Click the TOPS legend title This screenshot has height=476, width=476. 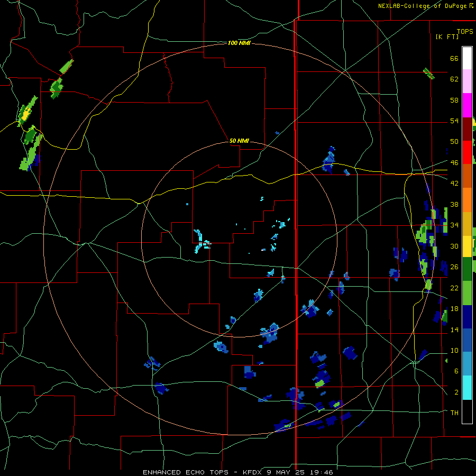pos(465,32)
